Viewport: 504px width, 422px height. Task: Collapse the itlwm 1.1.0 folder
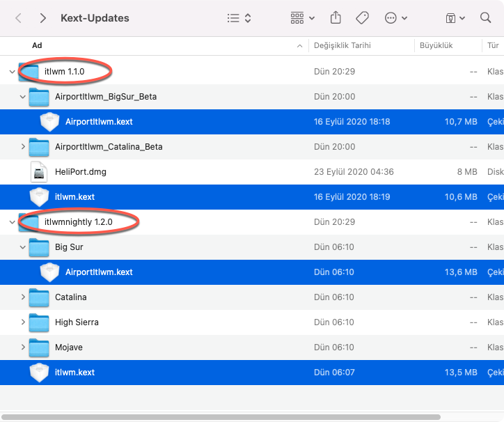pyautogui.click(x=12, y=72)
